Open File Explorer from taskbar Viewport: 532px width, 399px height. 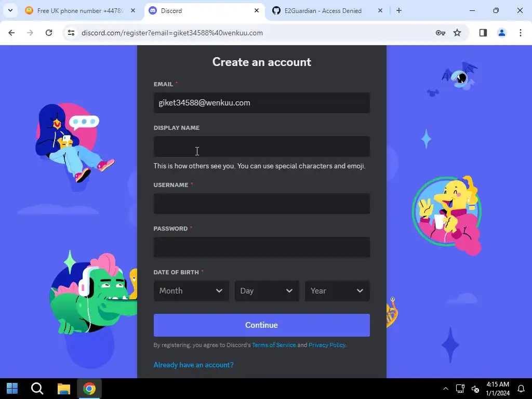[x=63, y=389]
